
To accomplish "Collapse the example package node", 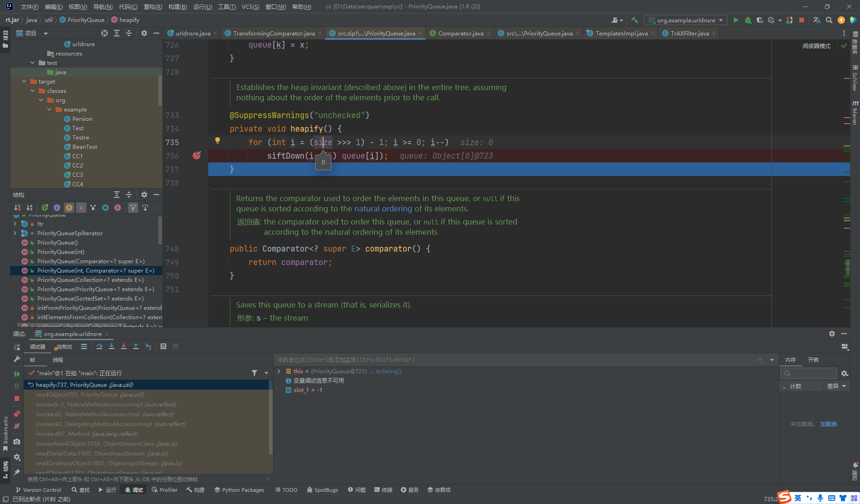I will [x=49, y=110].
